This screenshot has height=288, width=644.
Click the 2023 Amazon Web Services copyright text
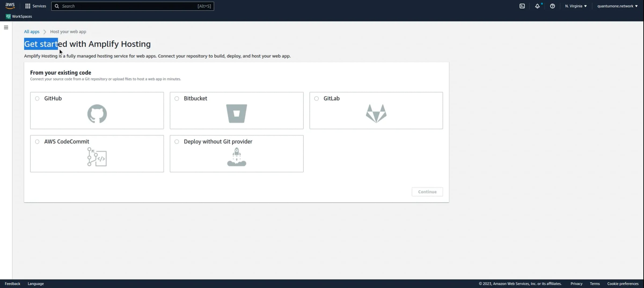point(520,283)
